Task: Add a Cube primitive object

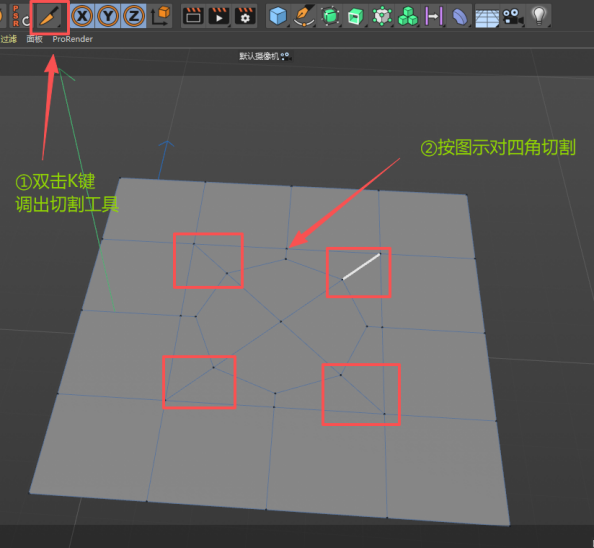Action: [x=278, y=16]
